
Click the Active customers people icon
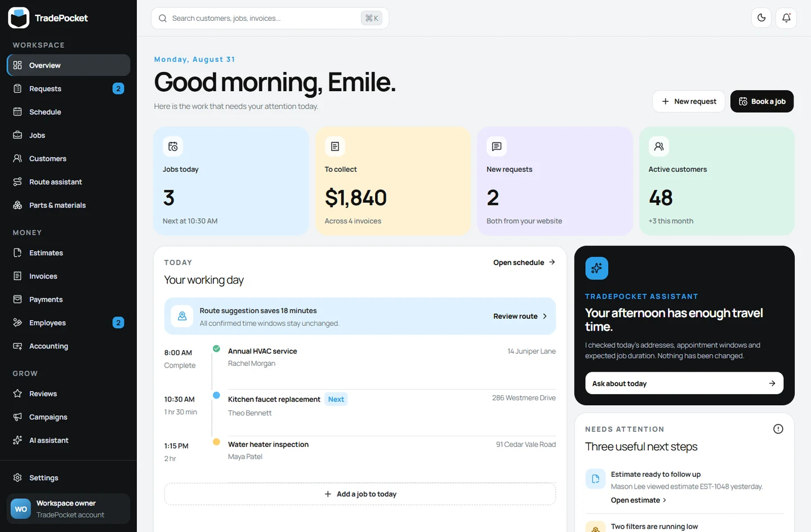click(x=659, y=146)
